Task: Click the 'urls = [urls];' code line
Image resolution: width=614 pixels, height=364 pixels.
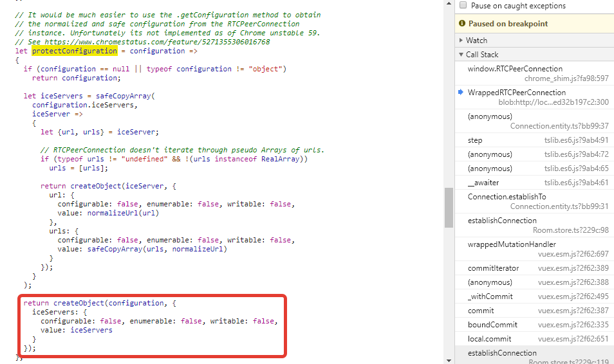Action: click(x=79, y=168)
